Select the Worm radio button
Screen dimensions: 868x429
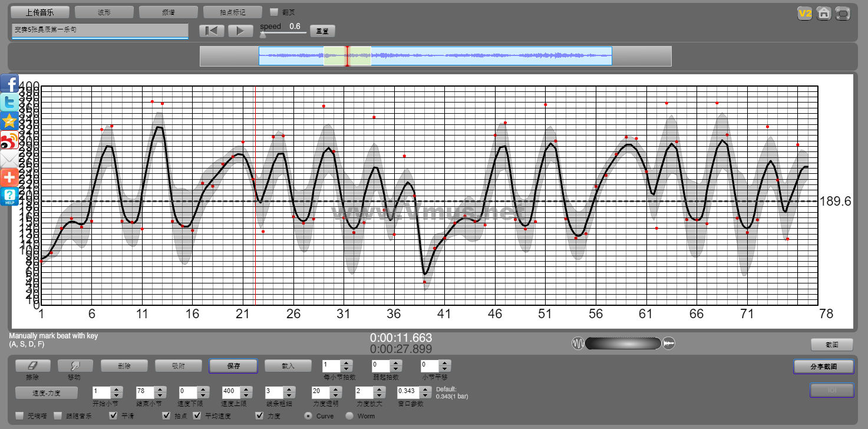coord(349,415)
